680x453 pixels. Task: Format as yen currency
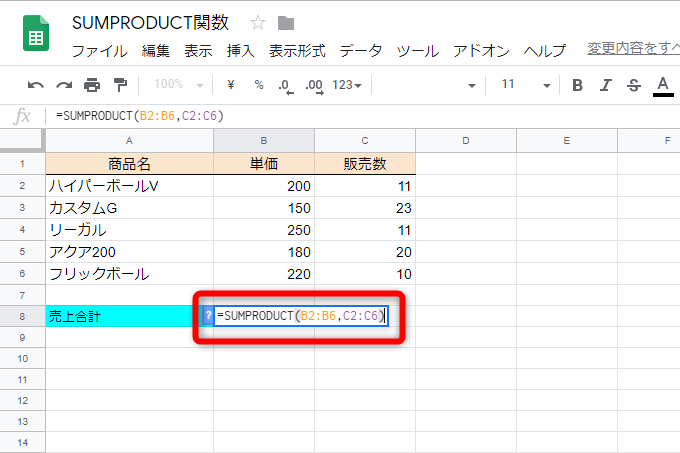pyautogui.click(x=231, y=85)
